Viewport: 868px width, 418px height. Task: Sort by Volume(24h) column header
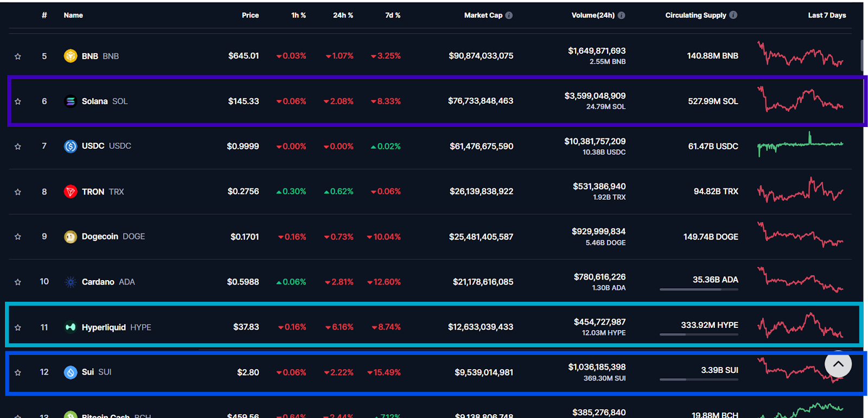(x=593, y=15)
